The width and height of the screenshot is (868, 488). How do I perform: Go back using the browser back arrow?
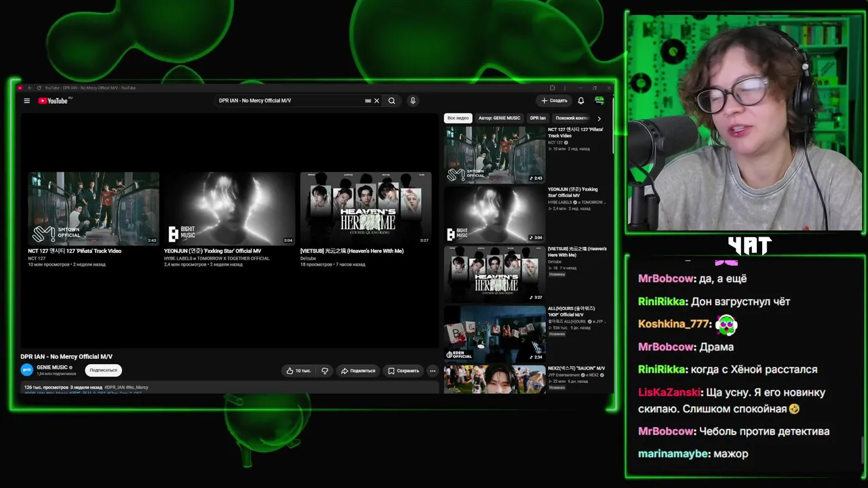[x=31, y=88]
